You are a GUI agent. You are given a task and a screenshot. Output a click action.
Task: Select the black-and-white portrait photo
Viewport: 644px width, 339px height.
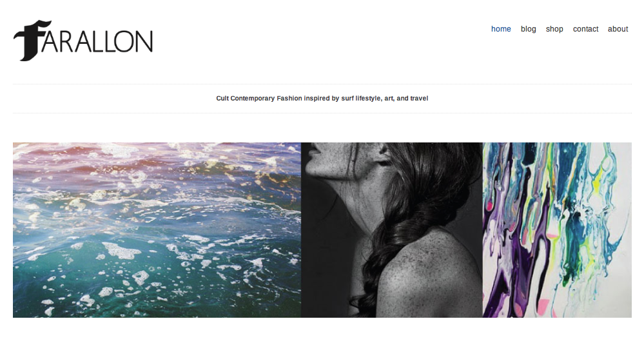[392, 230]
